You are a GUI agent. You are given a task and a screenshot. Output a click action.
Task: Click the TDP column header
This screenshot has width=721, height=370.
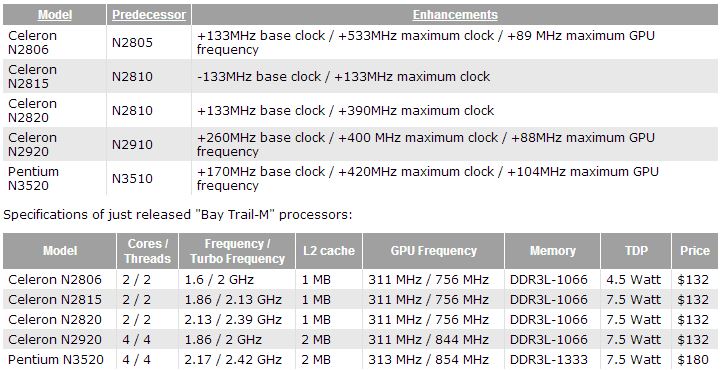[x=636, y=251]
